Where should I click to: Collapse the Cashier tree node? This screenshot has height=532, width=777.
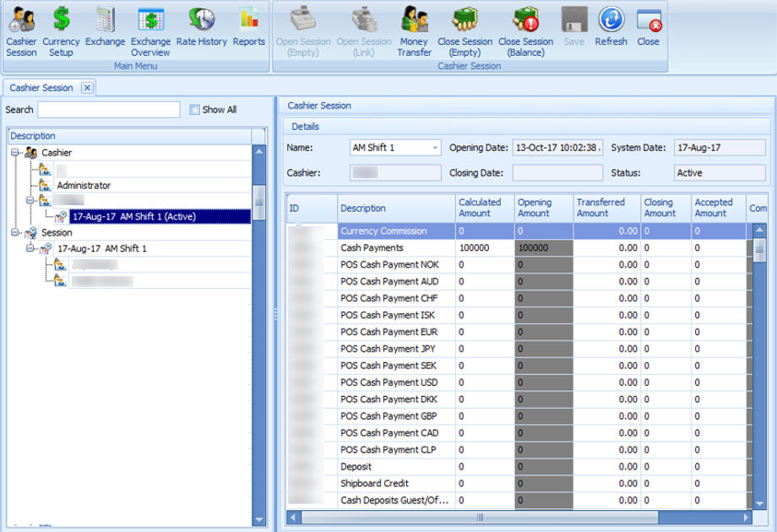pos(15,153)
